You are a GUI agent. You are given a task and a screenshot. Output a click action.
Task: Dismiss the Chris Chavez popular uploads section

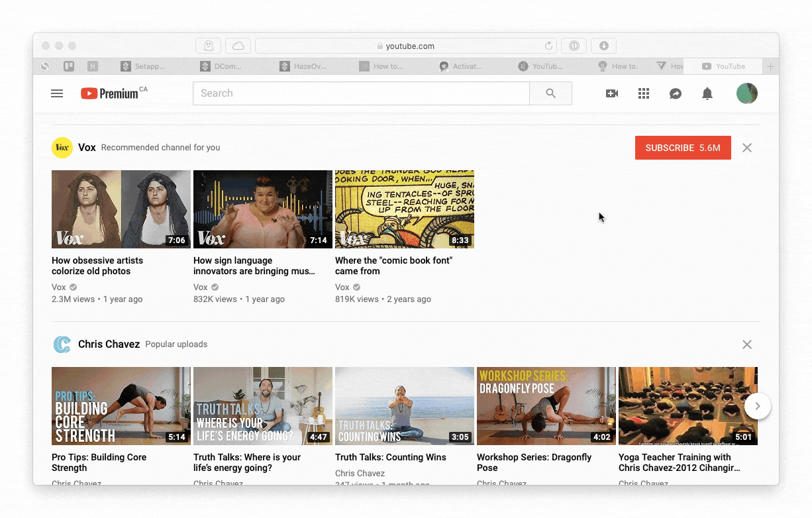747,344
